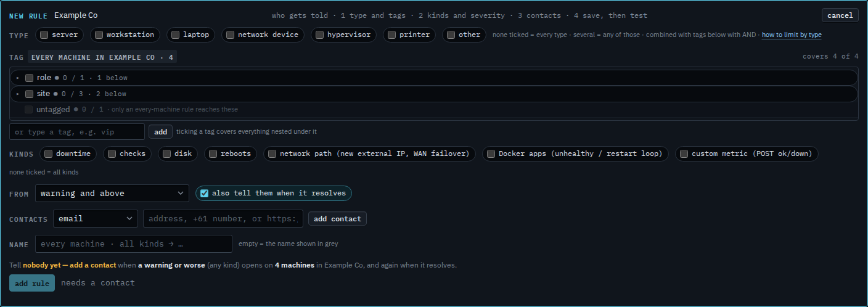Tick the role tag checkbox
Screen dimensions: 868x307
tap(29, 78)
